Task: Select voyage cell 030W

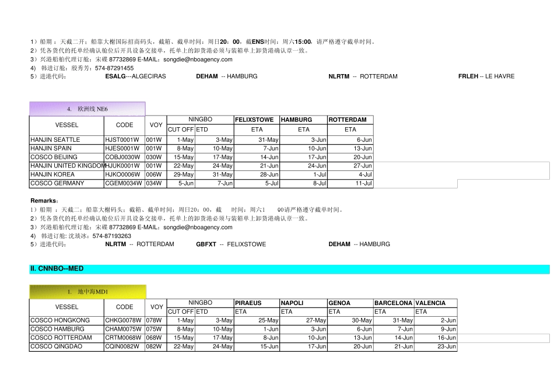Action: [x=156, y=157]
